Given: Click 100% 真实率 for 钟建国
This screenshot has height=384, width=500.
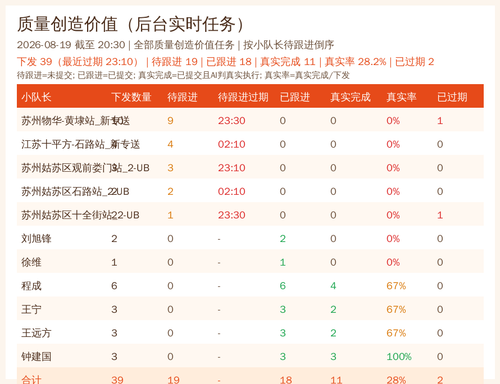Looking at the screenshot, I should coord(399,357).
